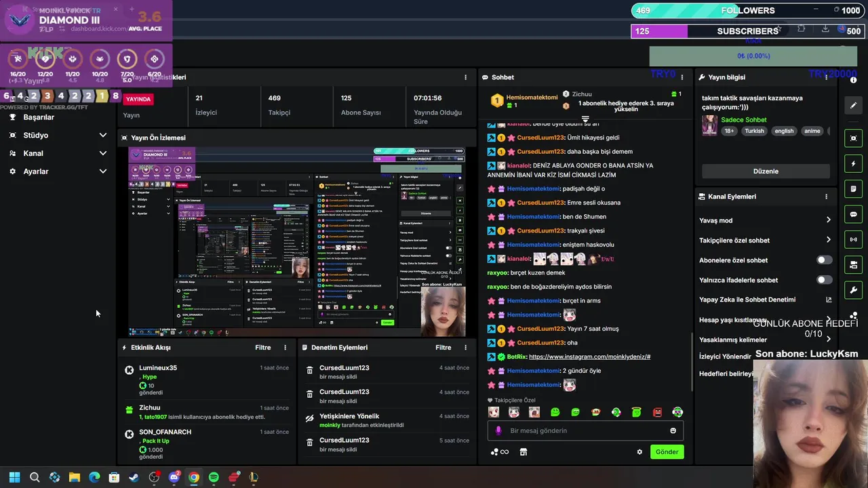Toggle the notes panel icon in sidebar
868x488 pixels.
853,188
